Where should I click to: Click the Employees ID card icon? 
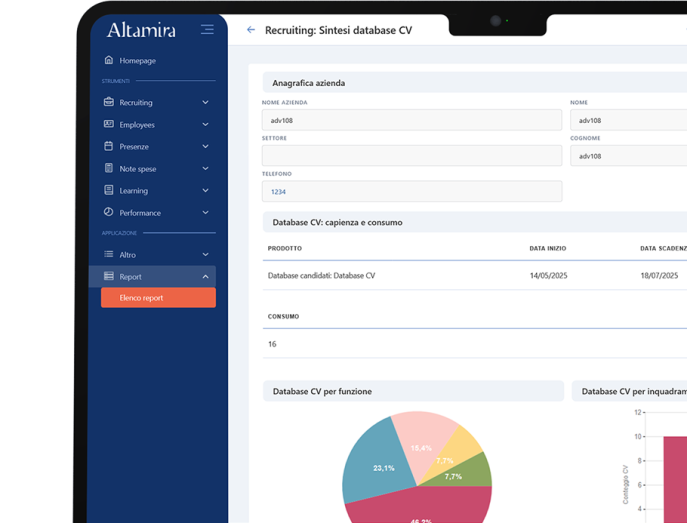click(x=109, y=124)
